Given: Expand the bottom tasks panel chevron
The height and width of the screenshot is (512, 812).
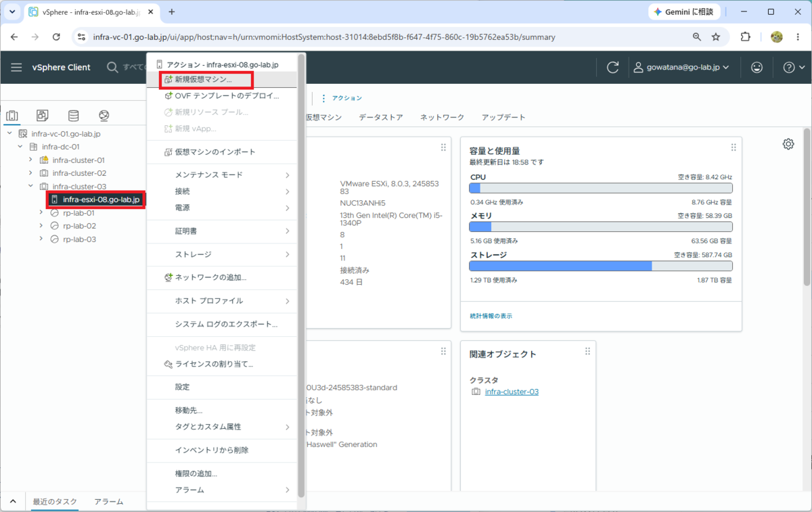Looking at the screenshot, I should [12, 502].
